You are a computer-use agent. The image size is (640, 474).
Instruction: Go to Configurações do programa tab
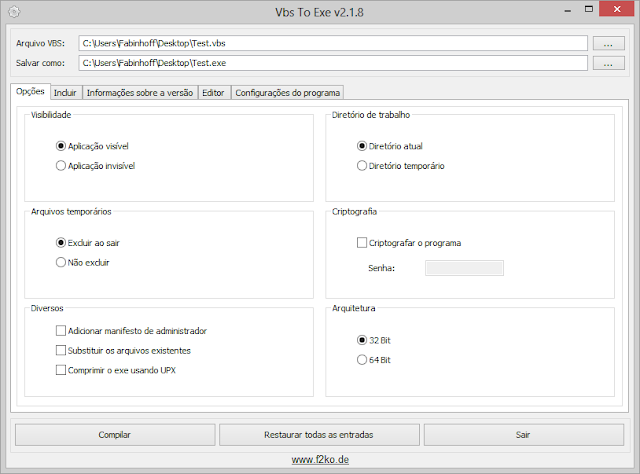[288, 92]
